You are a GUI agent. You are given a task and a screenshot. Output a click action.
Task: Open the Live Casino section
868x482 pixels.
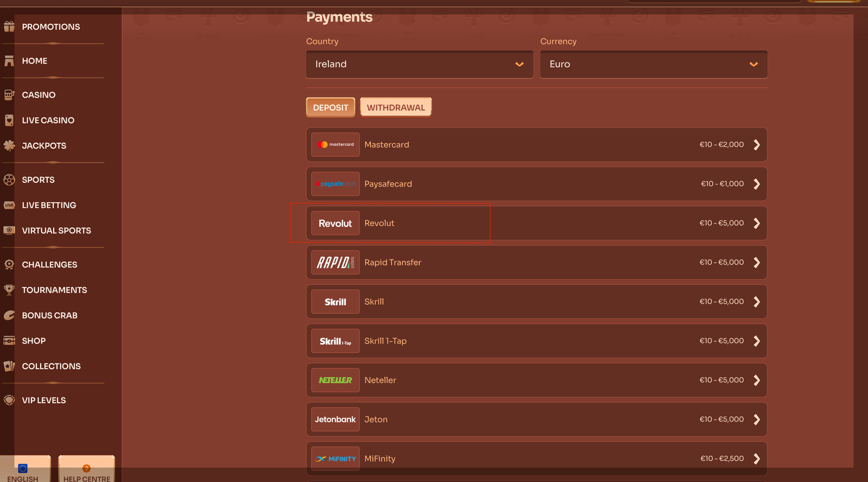(x=48, y=120)
